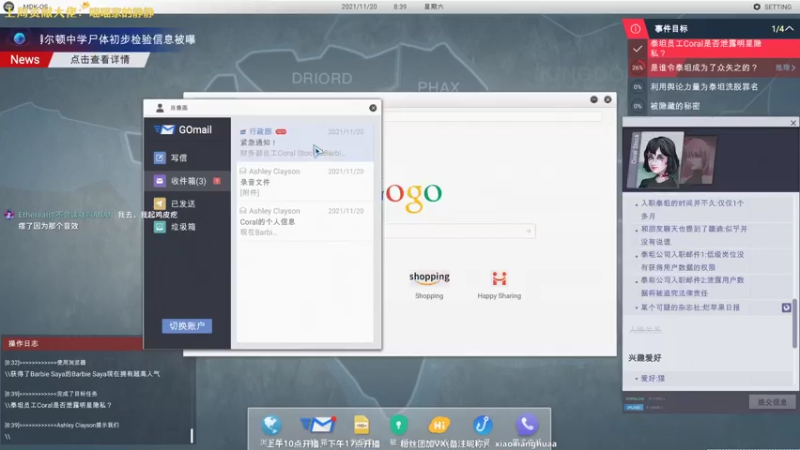Click objective 利用舆论力量为泰坦洗脱罪名
800x450 pixels.
point(704,87)
